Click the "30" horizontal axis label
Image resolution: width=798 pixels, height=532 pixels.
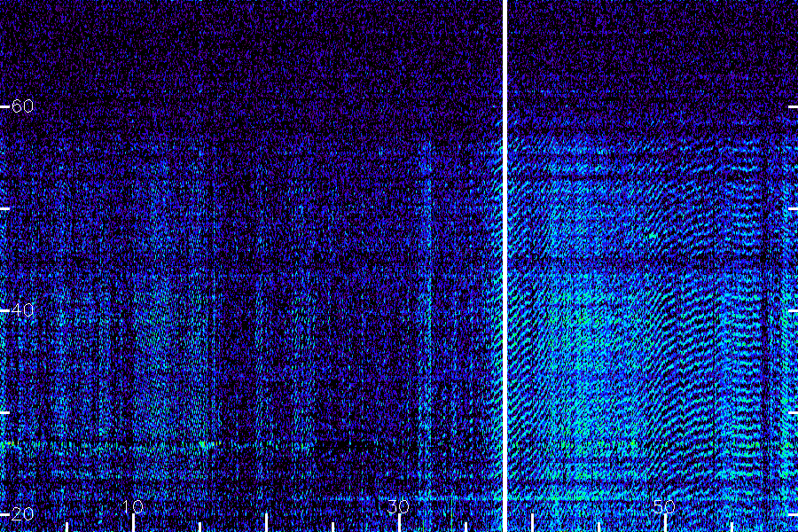point(398,506)
